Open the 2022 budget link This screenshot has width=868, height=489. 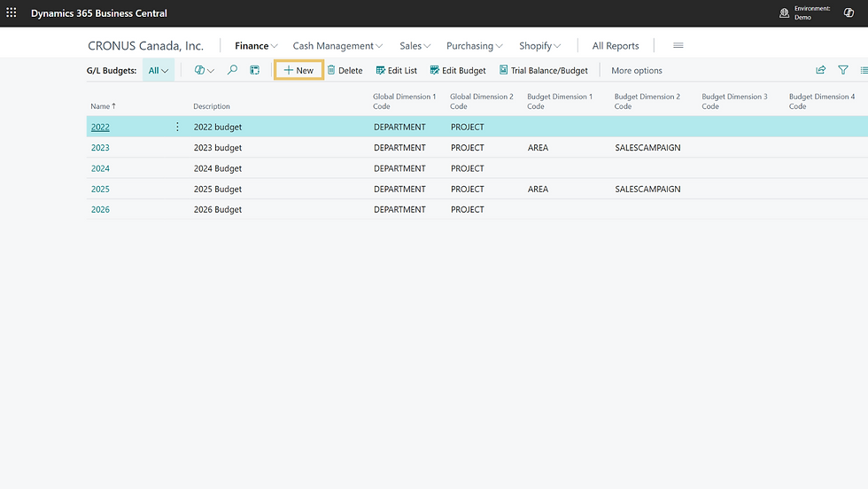100,127
